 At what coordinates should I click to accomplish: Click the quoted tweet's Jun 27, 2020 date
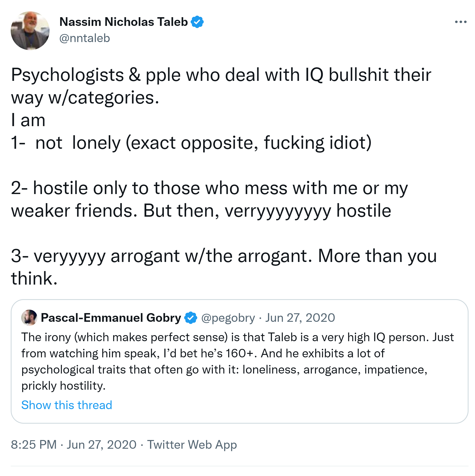point(300,318)
